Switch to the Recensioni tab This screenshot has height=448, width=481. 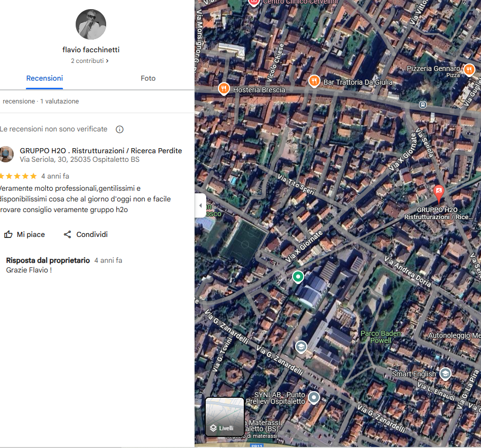[45, 79]
